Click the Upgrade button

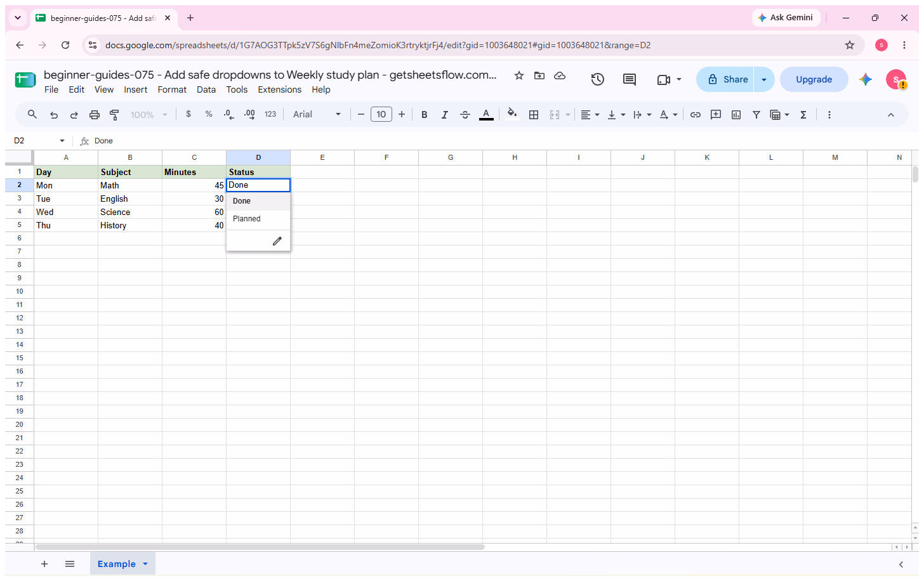[814, 79]
